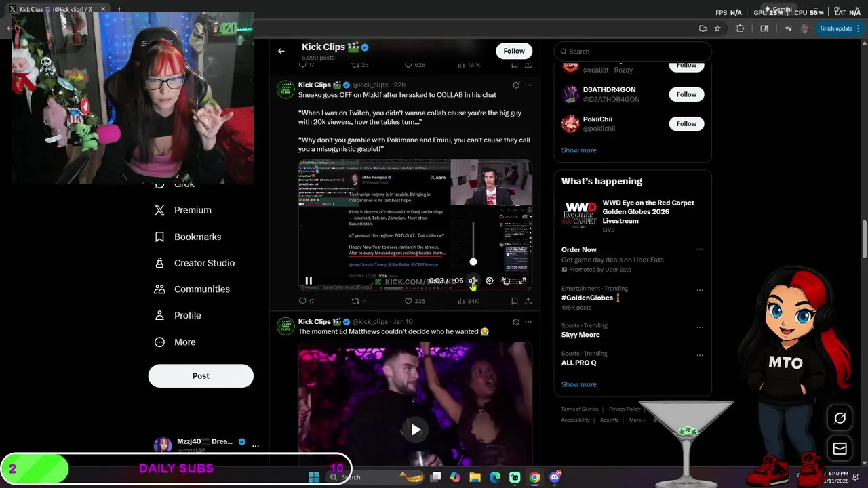Open Task View from taskbar
868x488 pixels.
(x=435, y=477)
